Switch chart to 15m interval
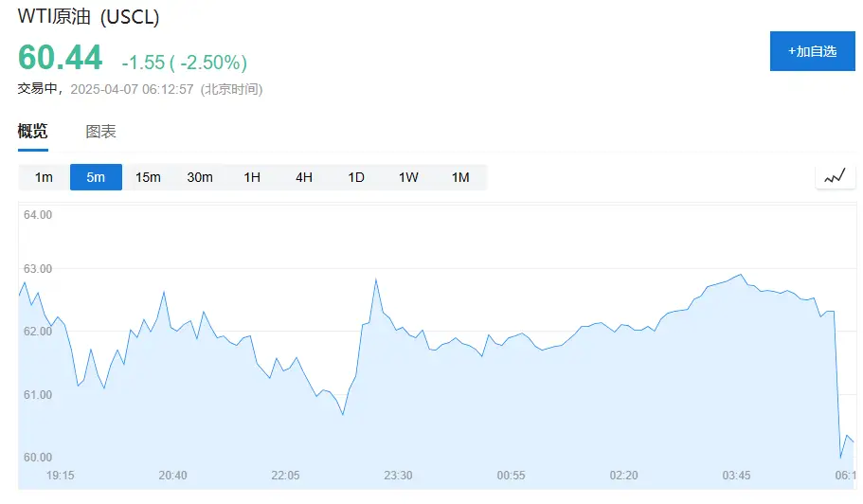This screenshot has height=504, width=863. coord(148,177)
